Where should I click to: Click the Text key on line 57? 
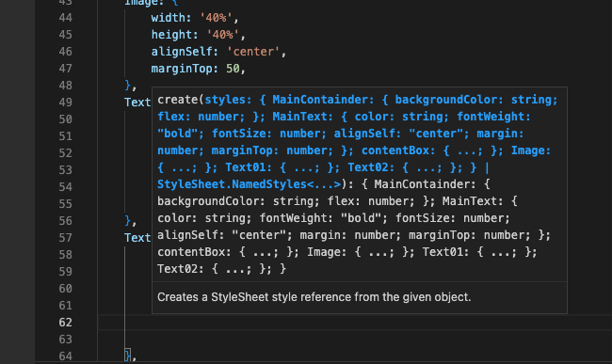(137, 238)
